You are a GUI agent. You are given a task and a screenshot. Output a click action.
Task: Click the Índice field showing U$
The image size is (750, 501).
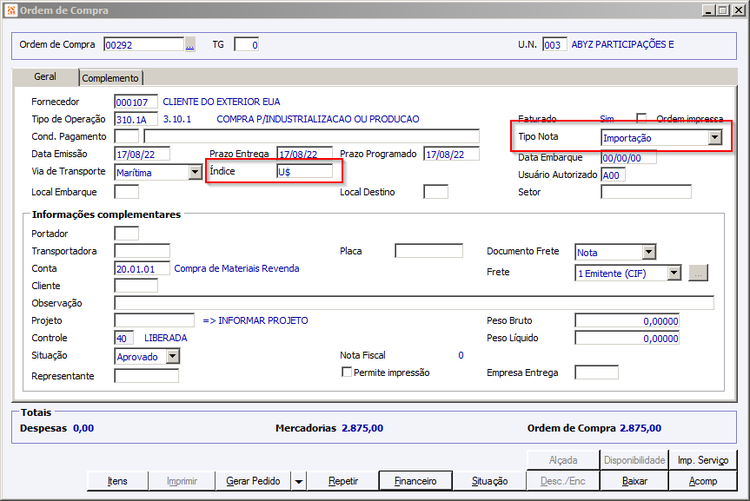tap(305, 171)
